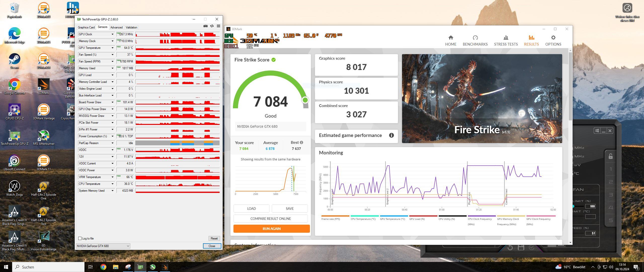Click the Best score info icon

coord(301,143)
